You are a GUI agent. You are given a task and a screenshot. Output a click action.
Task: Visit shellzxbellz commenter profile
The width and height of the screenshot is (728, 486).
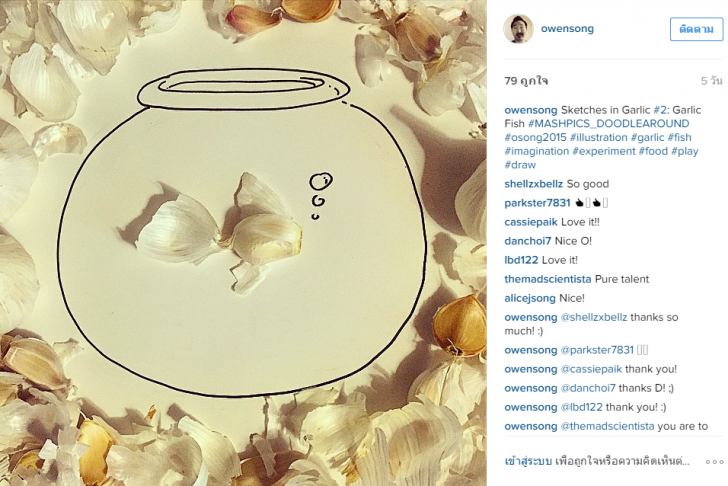[533, 184]
